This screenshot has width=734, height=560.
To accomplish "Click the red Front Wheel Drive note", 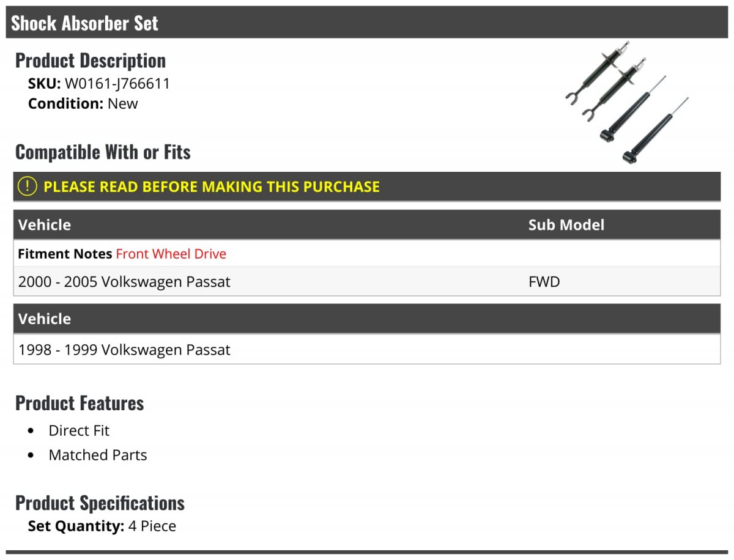I will pos(171,254).
